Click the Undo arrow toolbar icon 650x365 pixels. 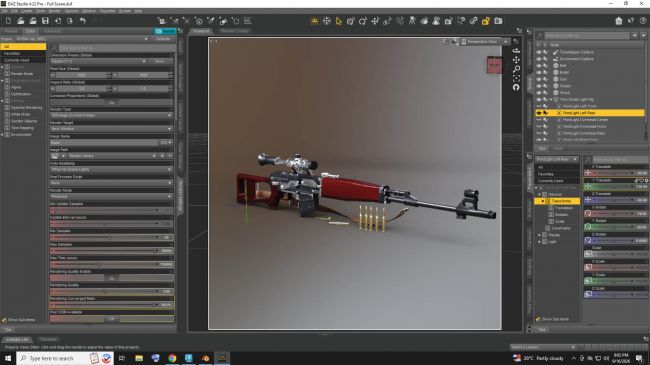(82, 21)
